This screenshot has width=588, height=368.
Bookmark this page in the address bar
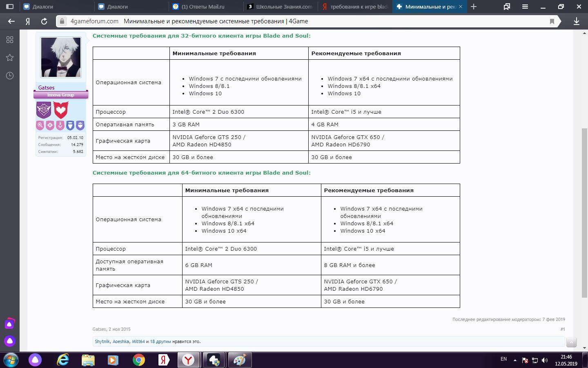pos(552,21)
